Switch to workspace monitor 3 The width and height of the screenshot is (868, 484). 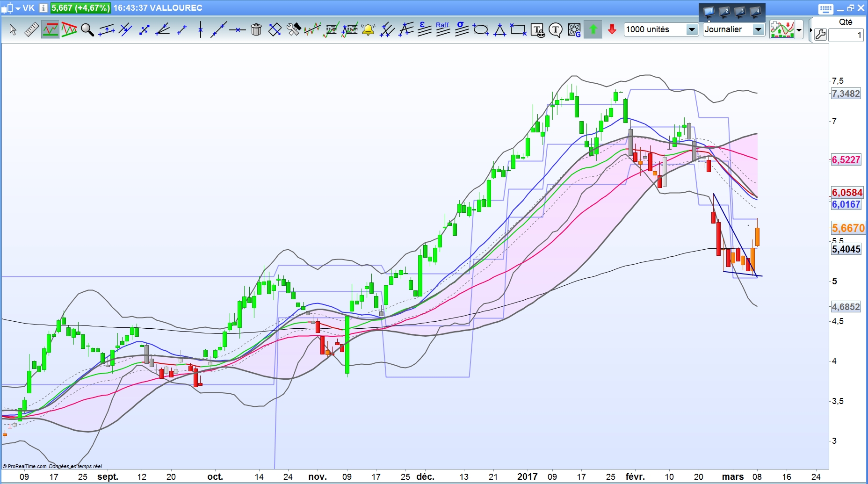[x=740, y=12]
